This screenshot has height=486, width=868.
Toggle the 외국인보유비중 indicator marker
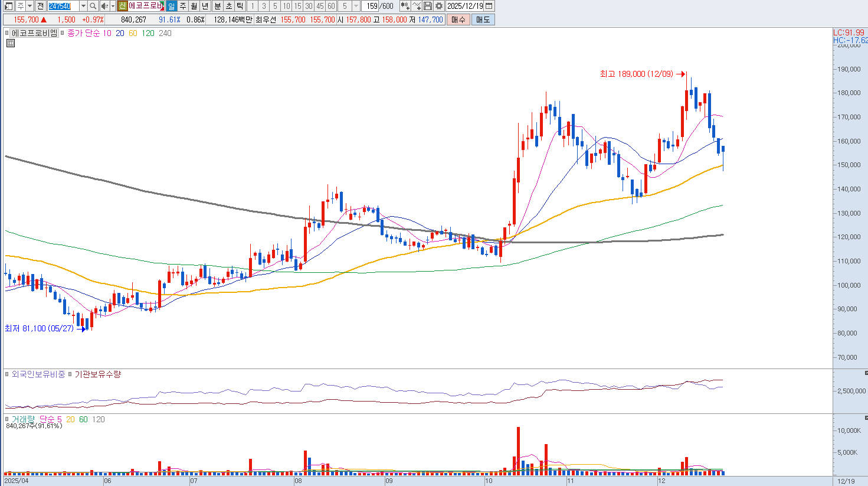(x=8, y=374)
